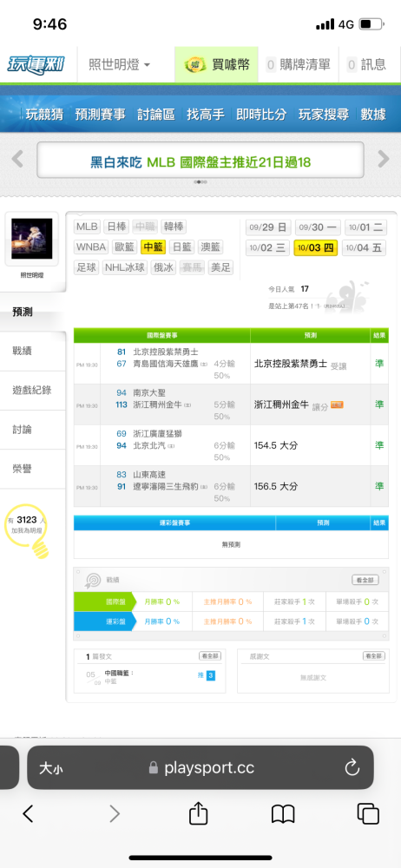
Task: Click the 154.5 大分 prediction
Action: [276, 445]
